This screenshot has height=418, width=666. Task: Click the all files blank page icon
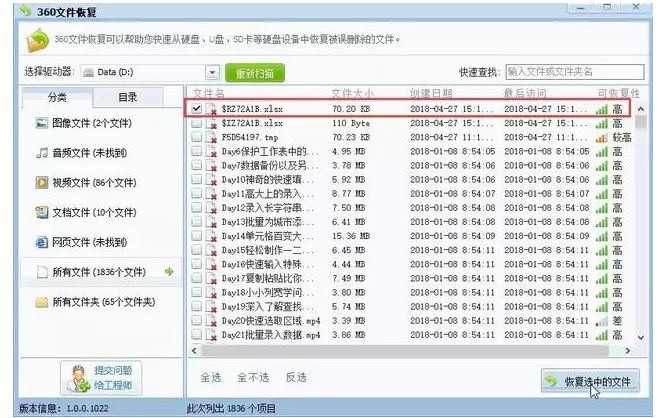pyautogui.click(x=41, y=272)
